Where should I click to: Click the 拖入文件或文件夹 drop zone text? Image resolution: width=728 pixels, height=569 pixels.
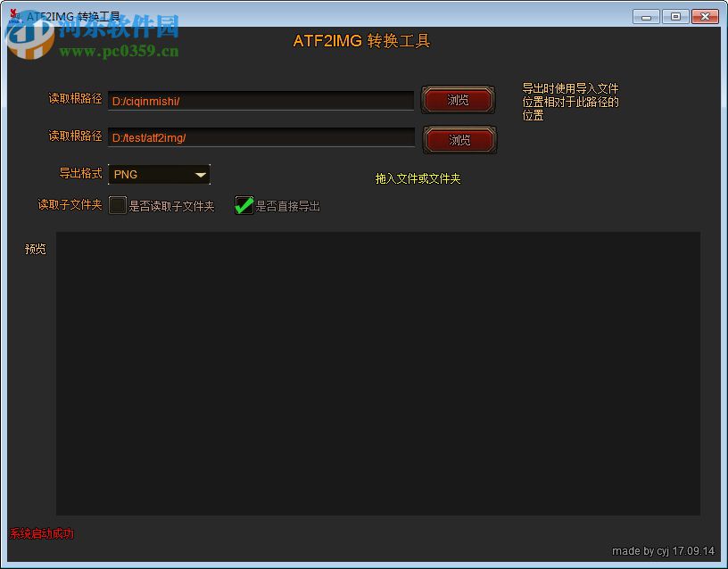[417, 178]
